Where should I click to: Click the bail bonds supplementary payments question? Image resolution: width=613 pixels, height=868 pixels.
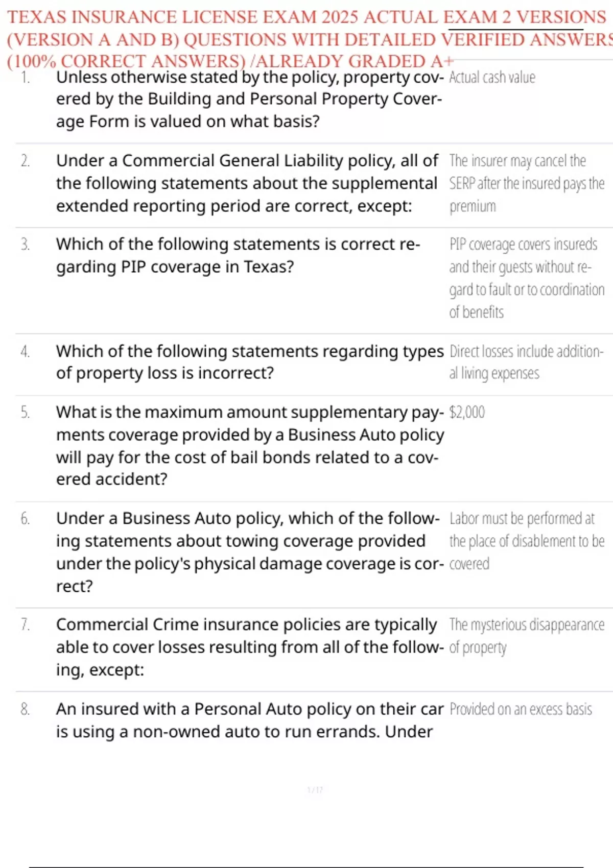pyautogui.click(x=249, y=445)
